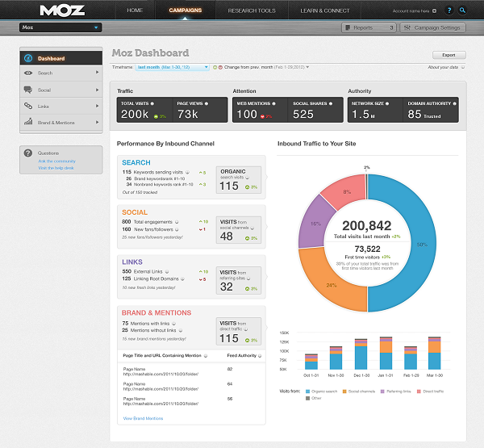Viewport: 484px width, 448px height.
Task: Click the SEARCH channel heading
Action: (136, 162)
